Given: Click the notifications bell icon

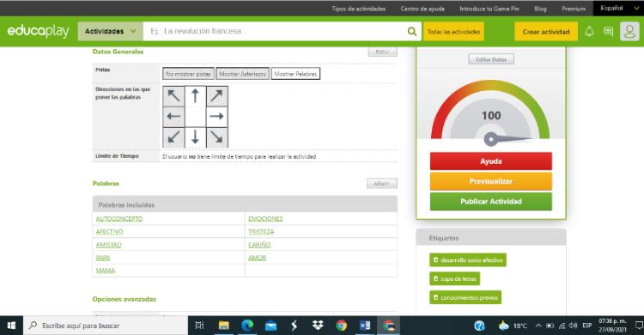Looking at the screenshot, I should (589, 32).
